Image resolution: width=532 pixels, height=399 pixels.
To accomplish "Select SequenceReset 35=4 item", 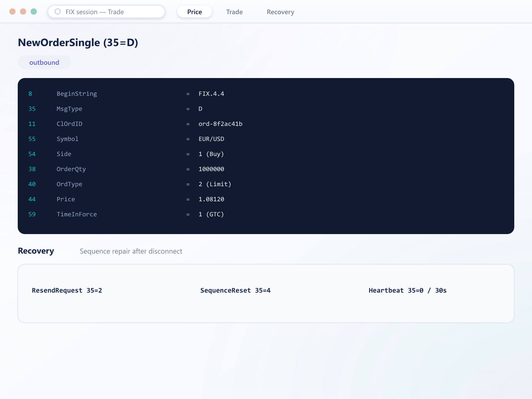I will coord(236,291).
